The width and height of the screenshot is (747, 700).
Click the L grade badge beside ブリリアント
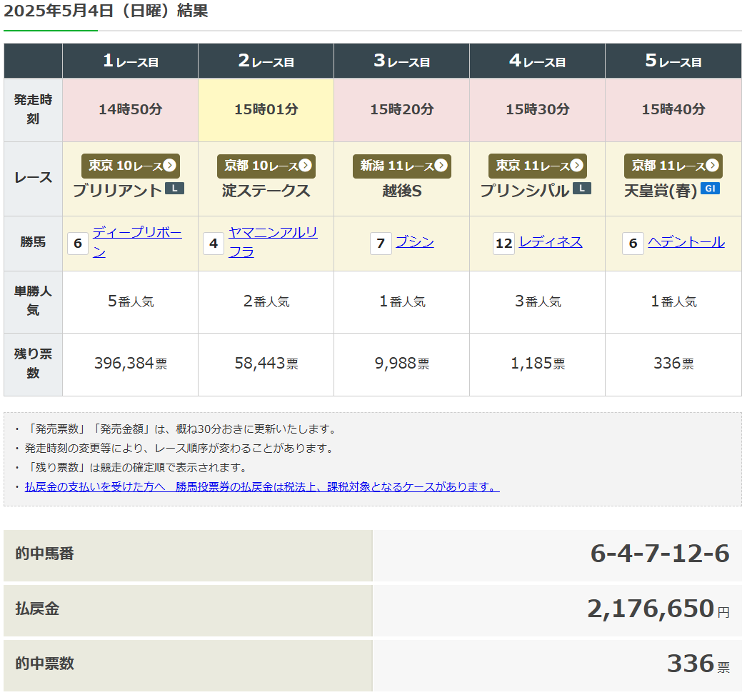[x=174, y=189]
